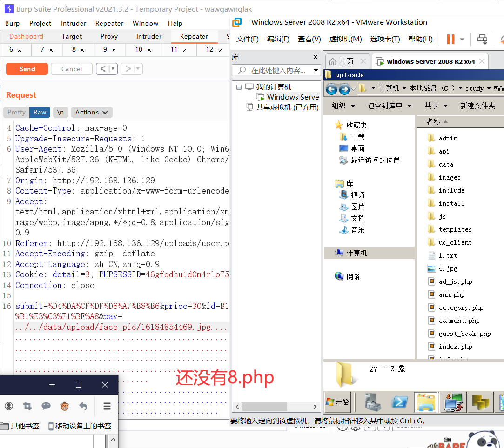Close Repeater request tab 10

point(149,50)
